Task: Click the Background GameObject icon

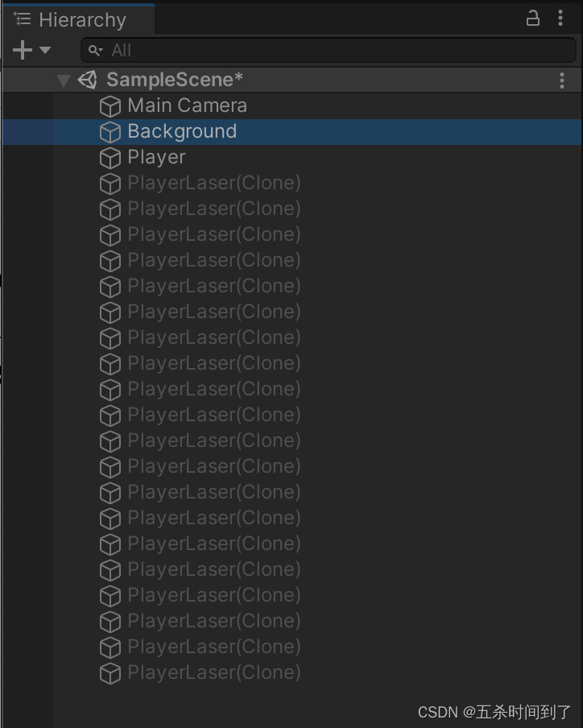Action: click(110, 131)
